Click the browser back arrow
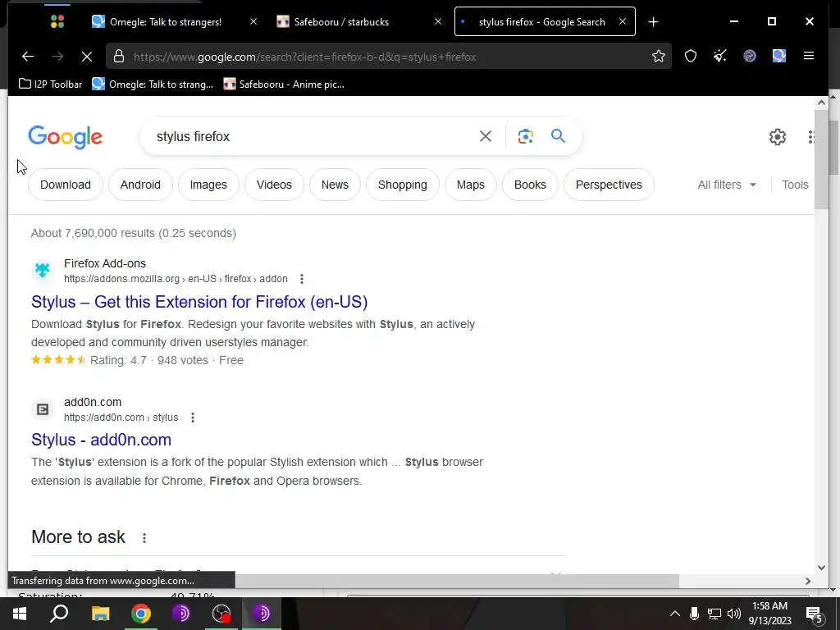 tap(28, 57)
